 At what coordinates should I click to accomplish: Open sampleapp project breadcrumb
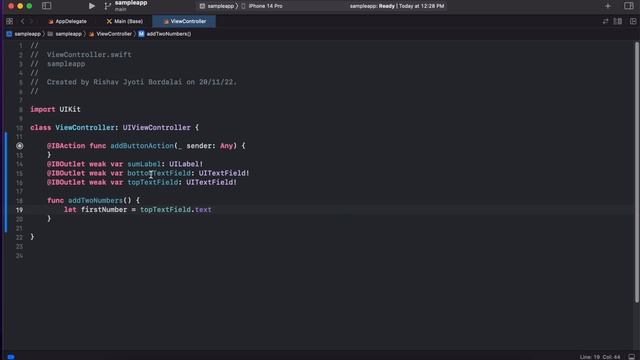click(x=24, y=34)
